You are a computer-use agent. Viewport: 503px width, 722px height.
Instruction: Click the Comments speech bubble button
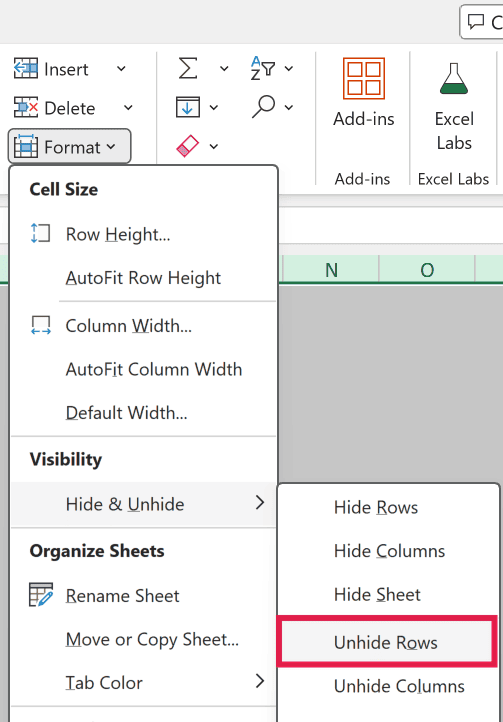point(482,21)
